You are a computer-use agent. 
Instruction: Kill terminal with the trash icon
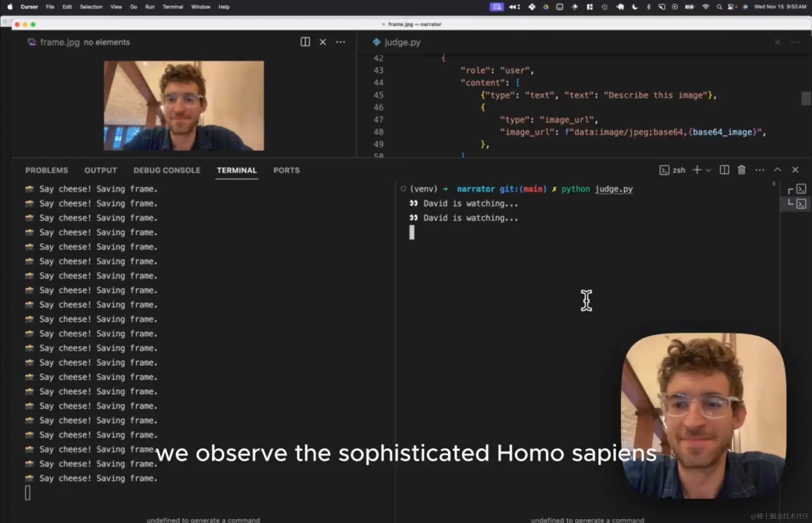click(741, 170)
